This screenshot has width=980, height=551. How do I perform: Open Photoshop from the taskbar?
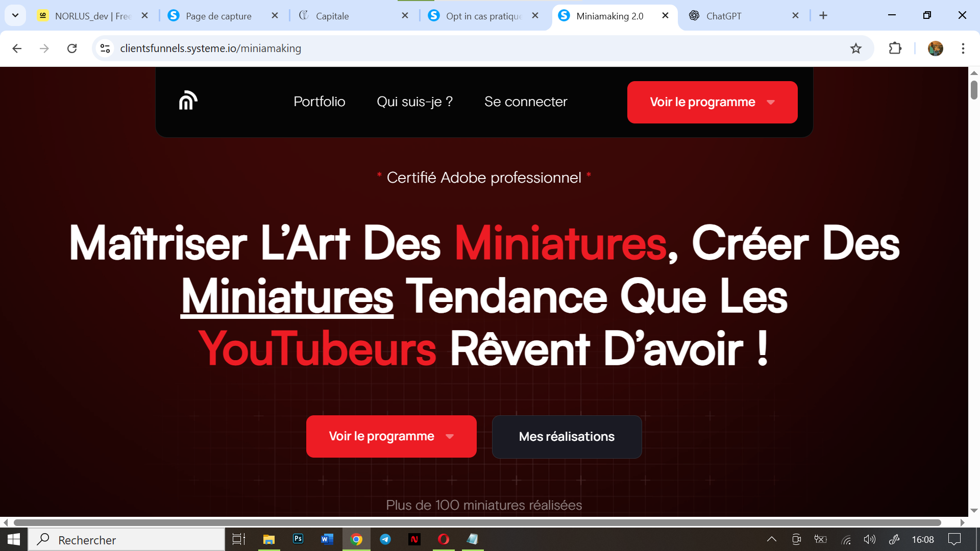298,539
